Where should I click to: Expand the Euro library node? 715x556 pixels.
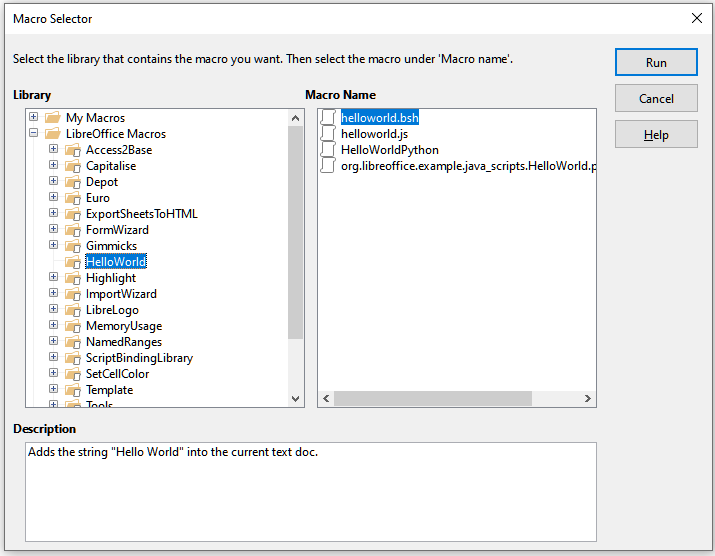pyautogui.click(x=53, y=197)
